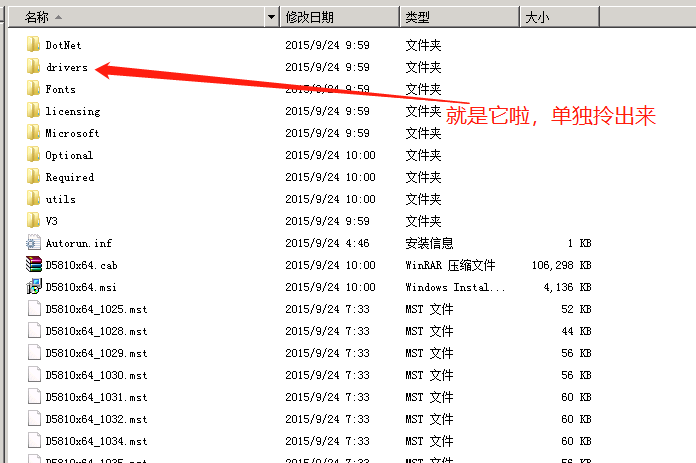Image resolution: width=696 pixels, height=463 pixels.
Task: Sort by the 大小 column header
Action: [559, 17]
